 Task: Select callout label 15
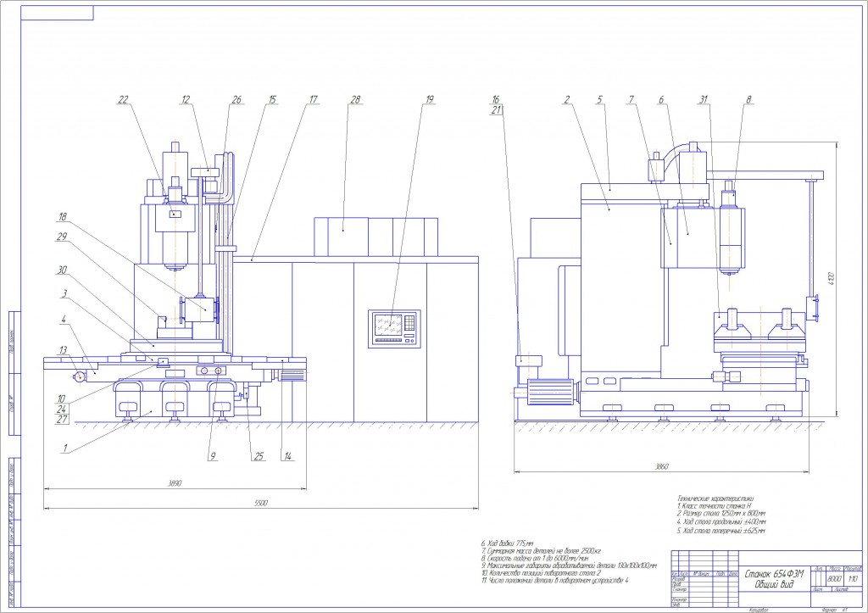click(272, 100)
